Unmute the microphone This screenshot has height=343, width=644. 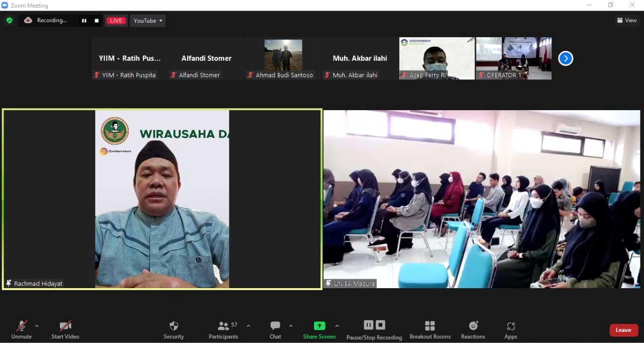(x=22, y=330)
